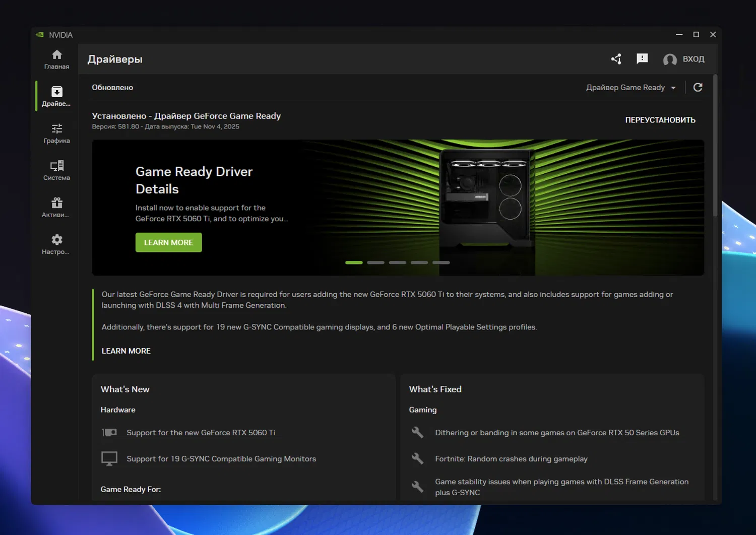The width and height of the screenshot is (756, 535).
Task: Click the NVIDIA logo in title bar
Action: (40, 35)
